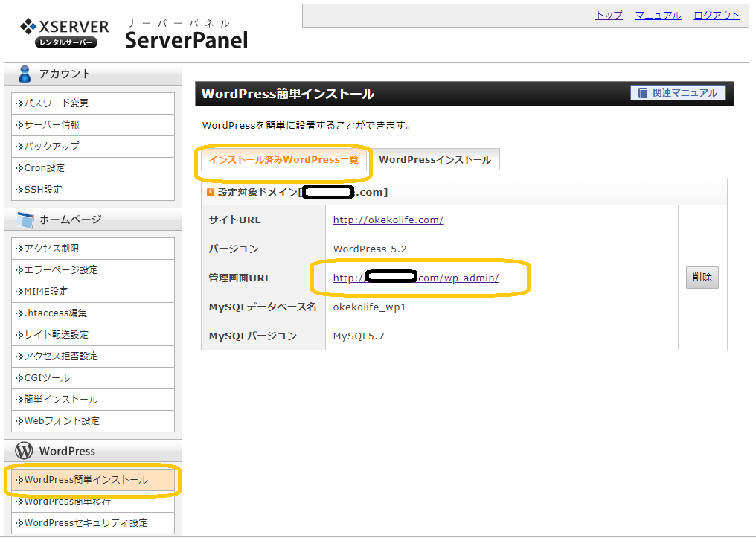
Task: Open site URL http://okekolife.com/
Action: pyautogui.click(x=388, y=220)
